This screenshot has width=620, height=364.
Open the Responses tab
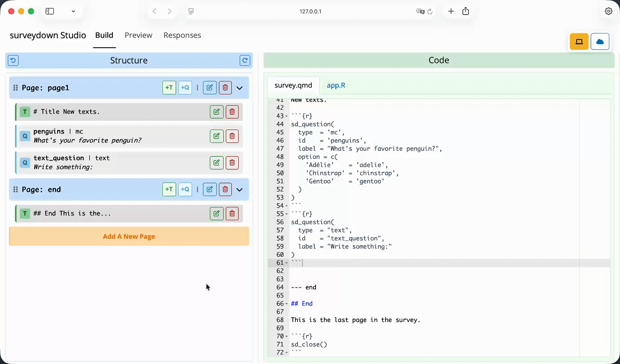[x=182, y=35]
